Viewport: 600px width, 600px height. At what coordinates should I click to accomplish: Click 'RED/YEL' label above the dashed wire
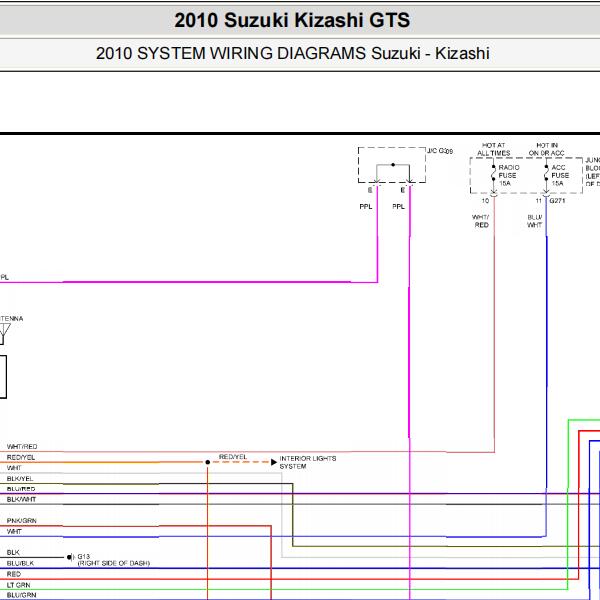tap(233, 457)
